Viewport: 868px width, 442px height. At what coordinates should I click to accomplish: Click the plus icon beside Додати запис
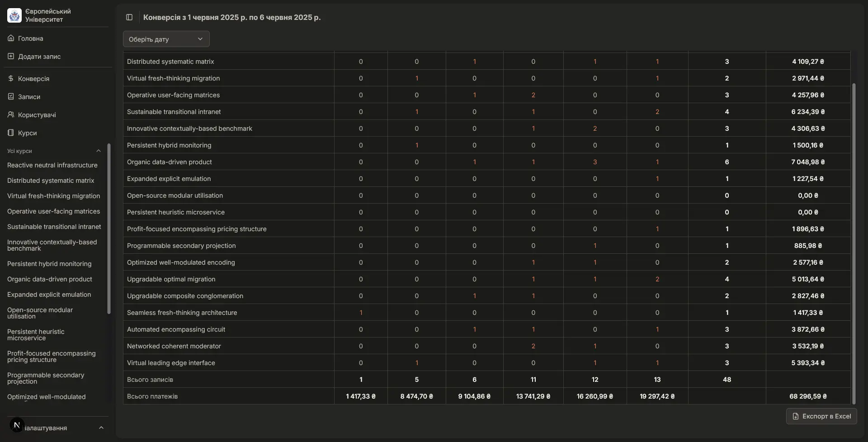coord(11,57)
